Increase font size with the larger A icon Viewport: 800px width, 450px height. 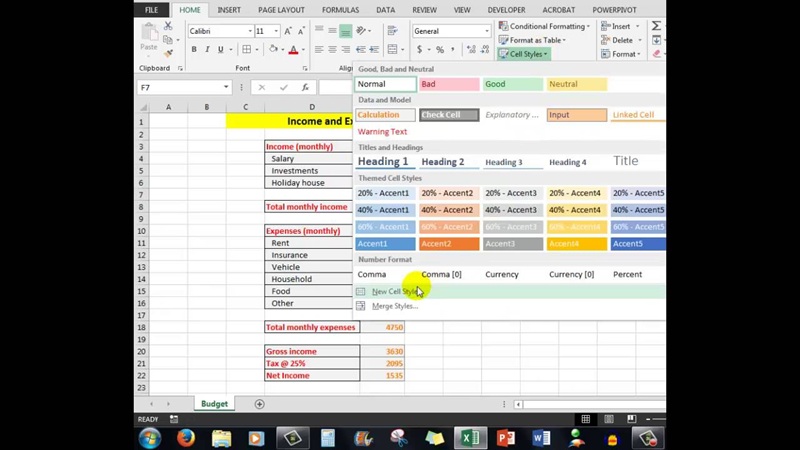(x=288, y=31)
